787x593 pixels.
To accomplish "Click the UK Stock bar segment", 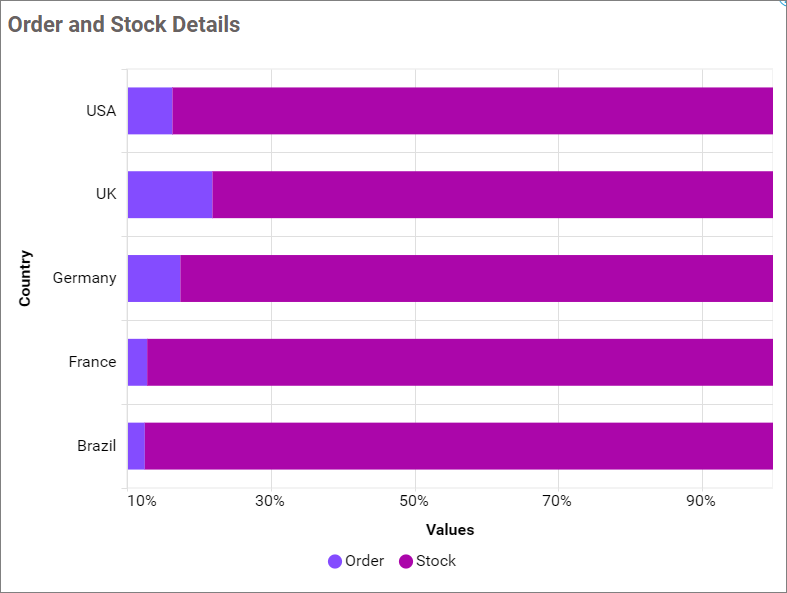I will [492, 194].
